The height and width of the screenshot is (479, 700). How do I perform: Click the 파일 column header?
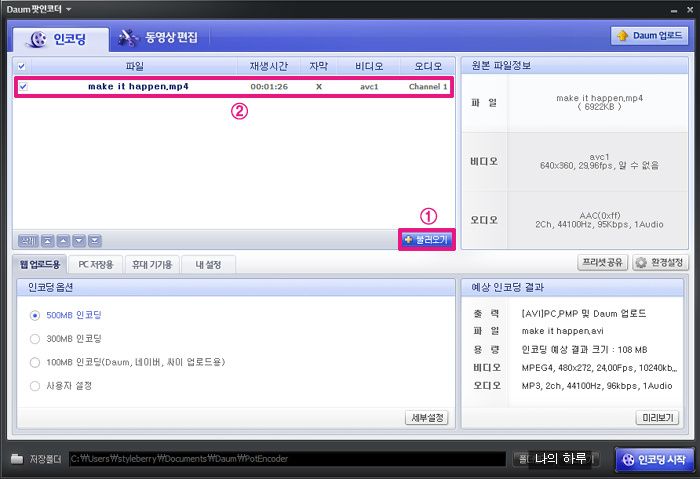tap(134, 66)
